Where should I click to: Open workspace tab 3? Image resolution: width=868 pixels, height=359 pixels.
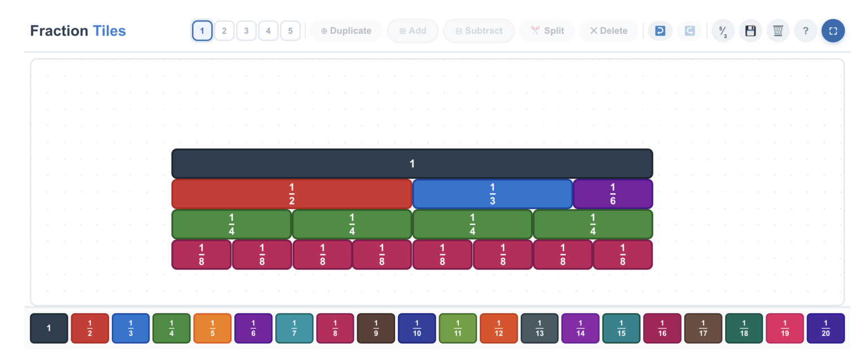(x=246, y=31)
